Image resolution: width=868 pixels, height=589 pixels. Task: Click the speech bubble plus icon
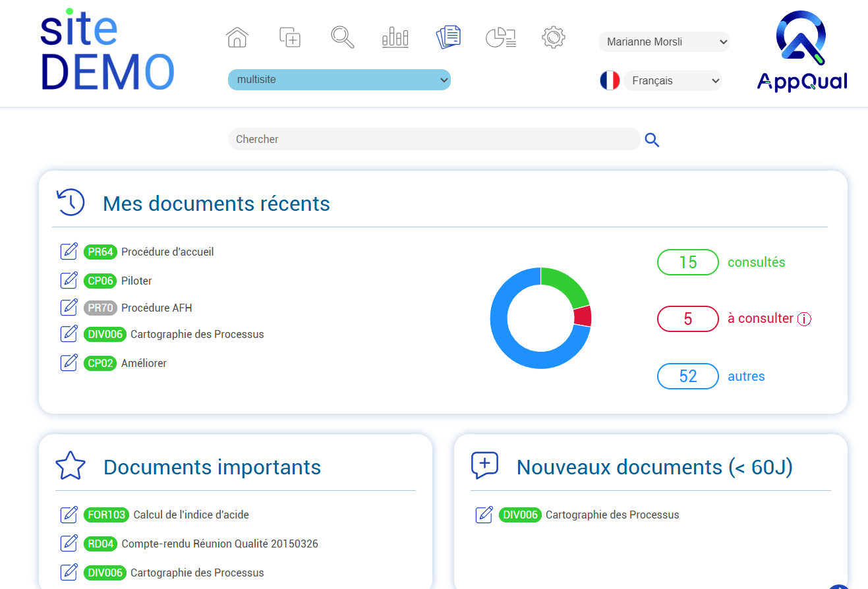tap(484, 466)
